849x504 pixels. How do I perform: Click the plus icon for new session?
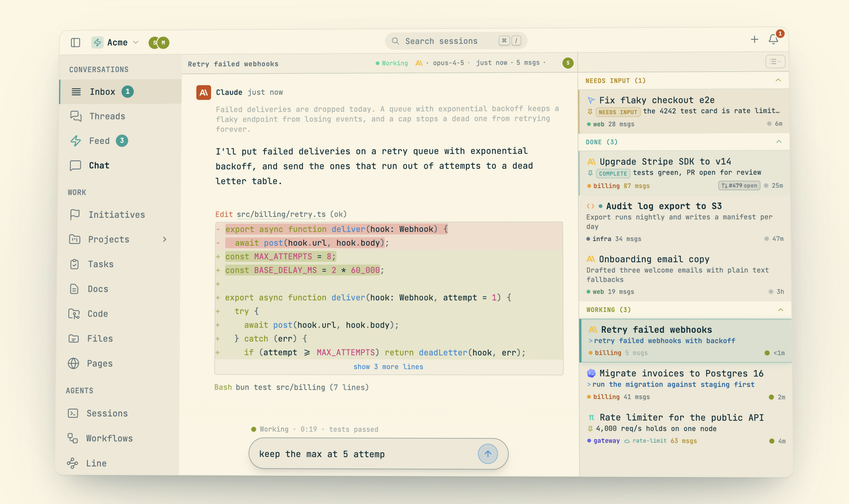754,39
